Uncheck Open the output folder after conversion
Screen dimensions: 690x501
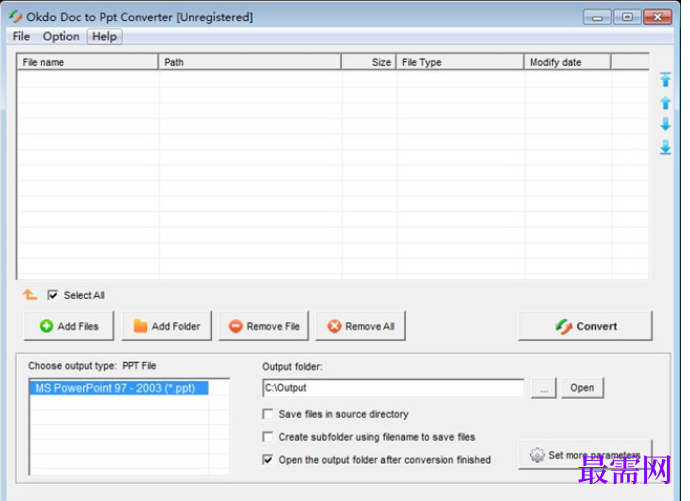pyautogui.click(x=268, y=460)
